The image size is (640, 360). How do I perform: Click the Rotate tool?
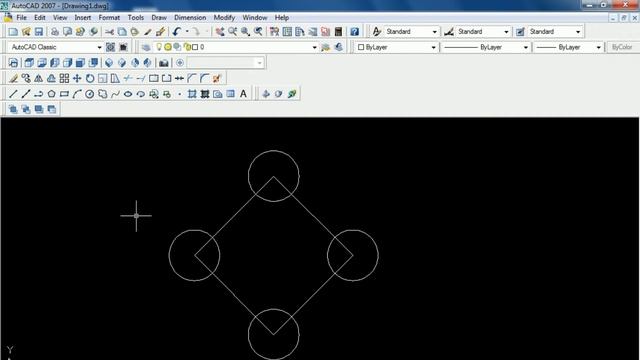[x=90, y=78]
